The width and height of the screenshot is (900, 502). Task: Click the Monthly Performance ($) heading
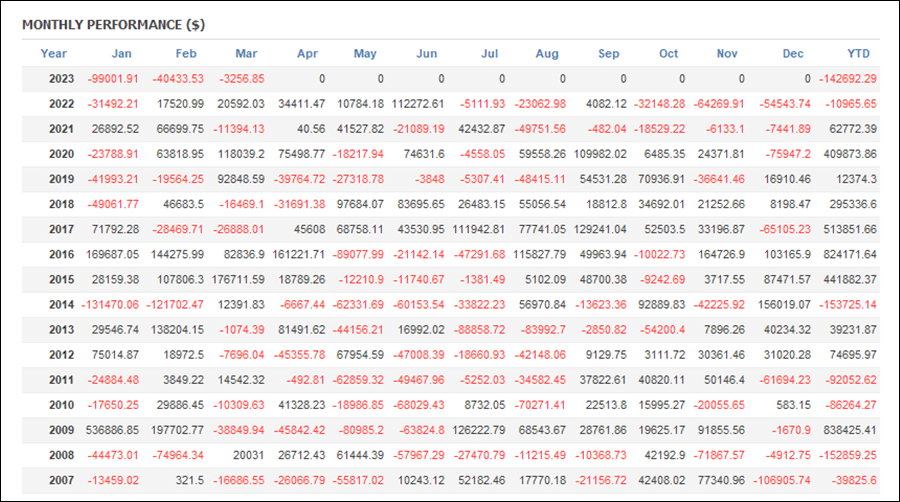point(114,25)
